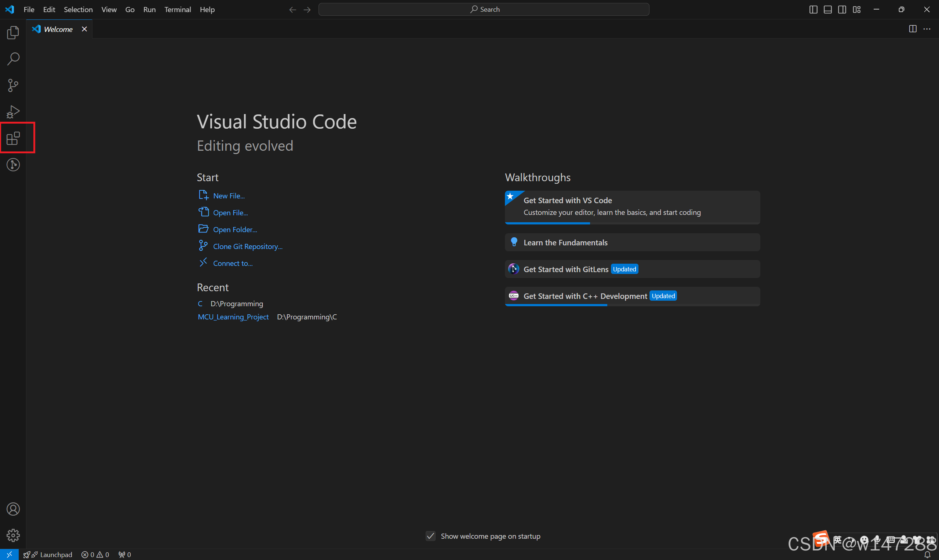
Task: Open the Terminal menu
Action: pos(178,10)
